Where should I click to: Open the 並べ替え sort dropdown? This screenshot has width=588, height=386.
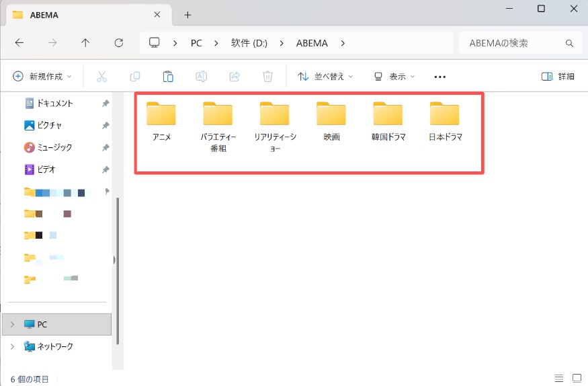[325, 77]
